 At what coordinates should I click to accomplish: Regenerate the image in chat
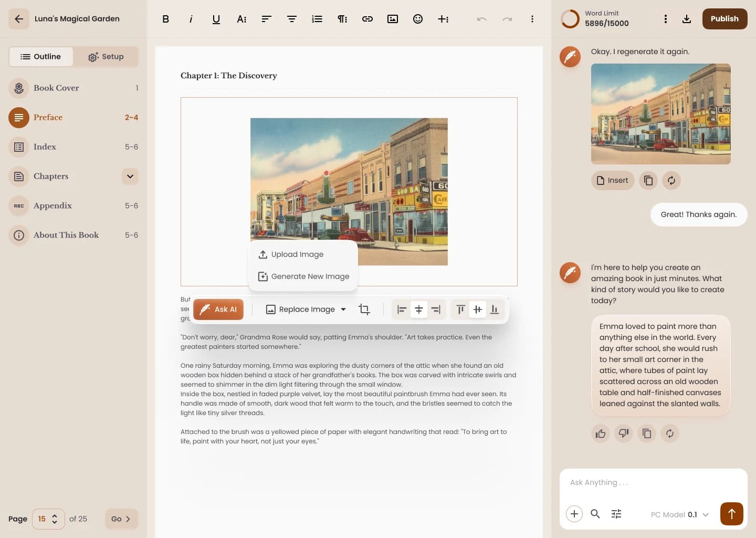coord(671,180)
